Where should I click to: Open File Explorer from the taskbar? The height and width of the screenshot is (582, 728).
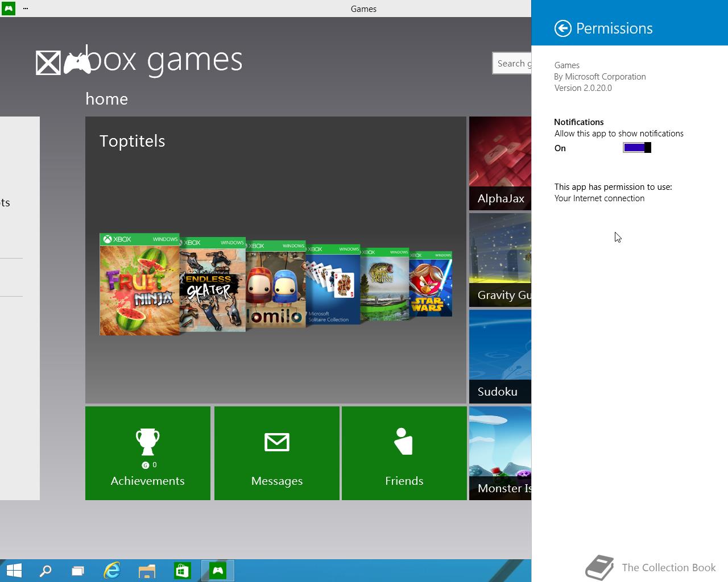tap(147, 571)
